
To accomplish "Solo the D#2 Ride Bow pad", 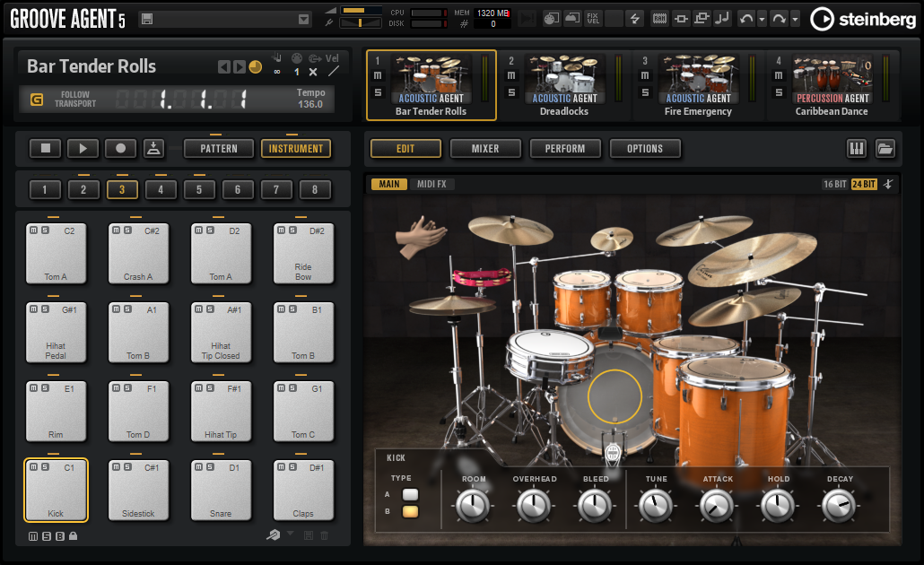I will click(292, 230).
